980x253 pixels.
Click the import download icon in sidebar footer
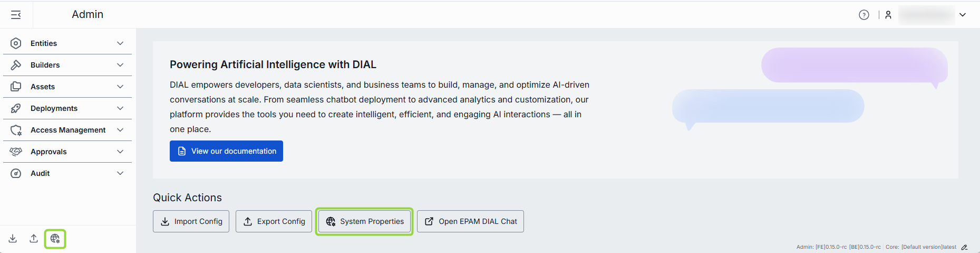(x=13, y=239)
